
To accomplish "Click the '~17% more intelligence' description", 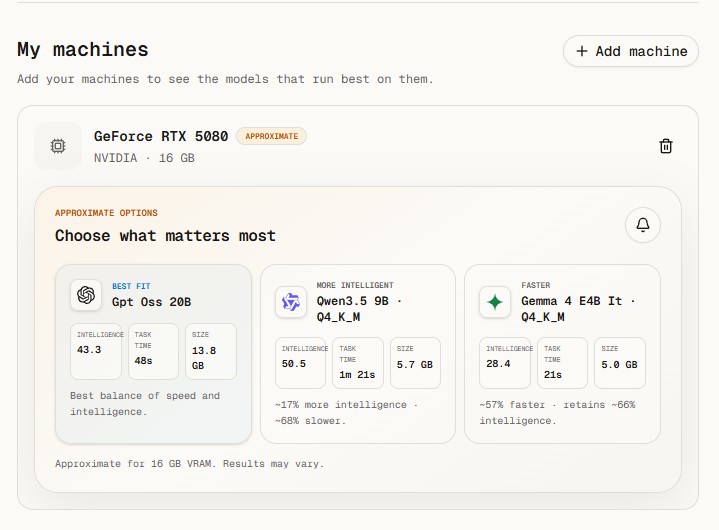I will click(347, 413).
